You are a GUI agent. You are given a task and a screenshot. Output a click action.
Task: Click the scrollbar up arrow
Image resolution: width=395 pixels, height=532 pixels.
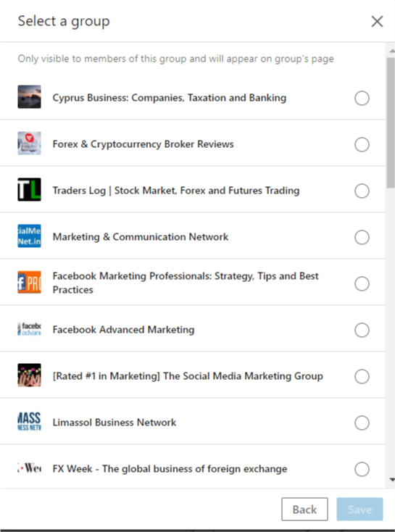click(x=392, y=51)
